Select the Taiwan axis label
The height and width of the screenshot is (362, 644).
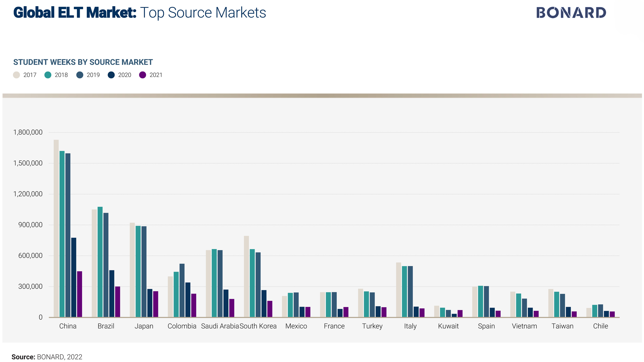563,326
